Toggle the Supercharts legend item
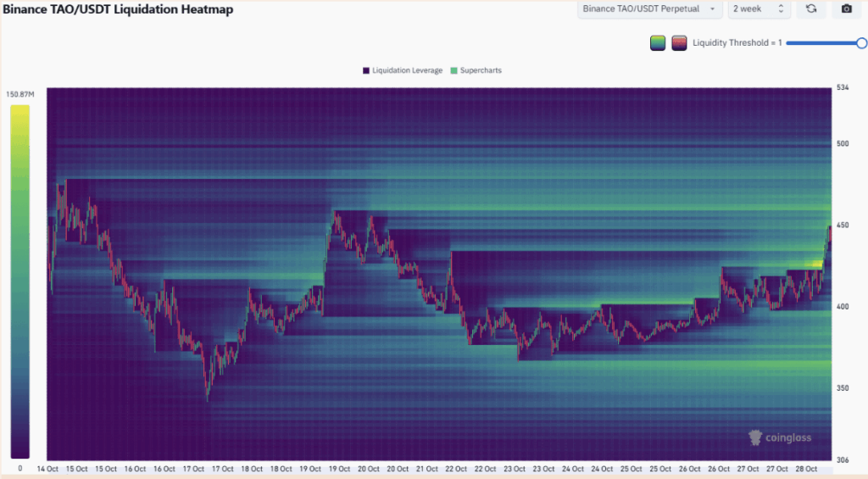Screen dimensions: 868x479 476,70
